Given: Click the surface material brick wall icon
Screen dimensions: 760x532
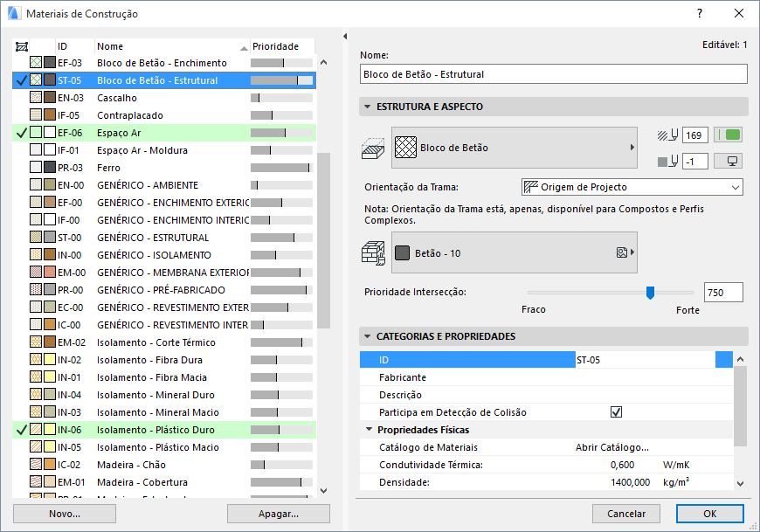Looking at the screenshot, I should pos(373,253).
